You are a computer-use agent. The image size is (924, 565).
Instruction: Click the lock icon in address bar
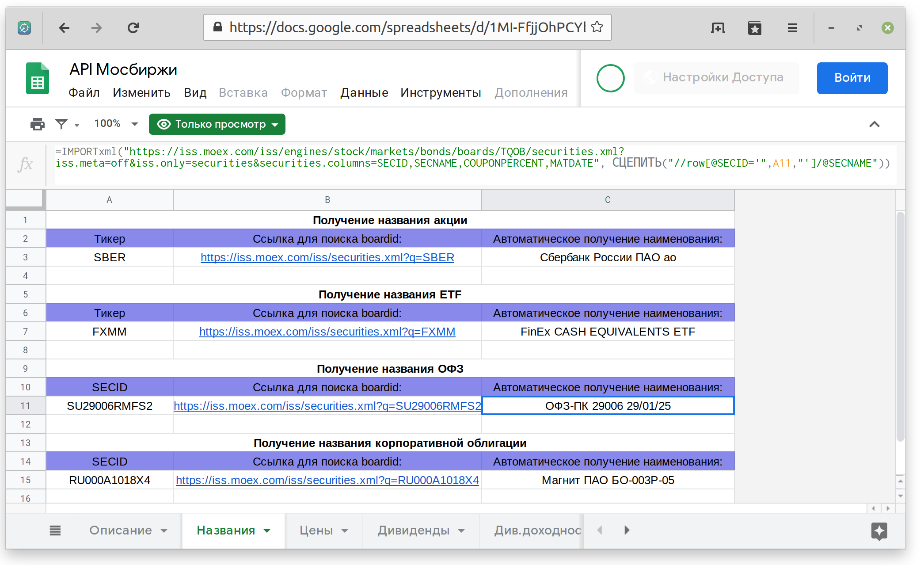tap(218, 27)
